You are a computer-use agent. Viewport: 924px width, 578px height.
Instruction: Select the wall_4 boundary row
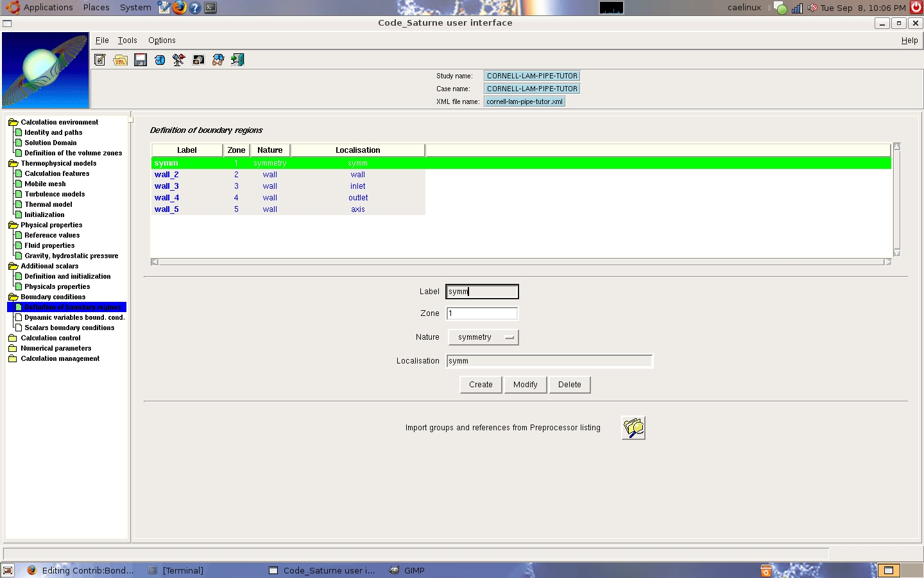click(288, 198)
